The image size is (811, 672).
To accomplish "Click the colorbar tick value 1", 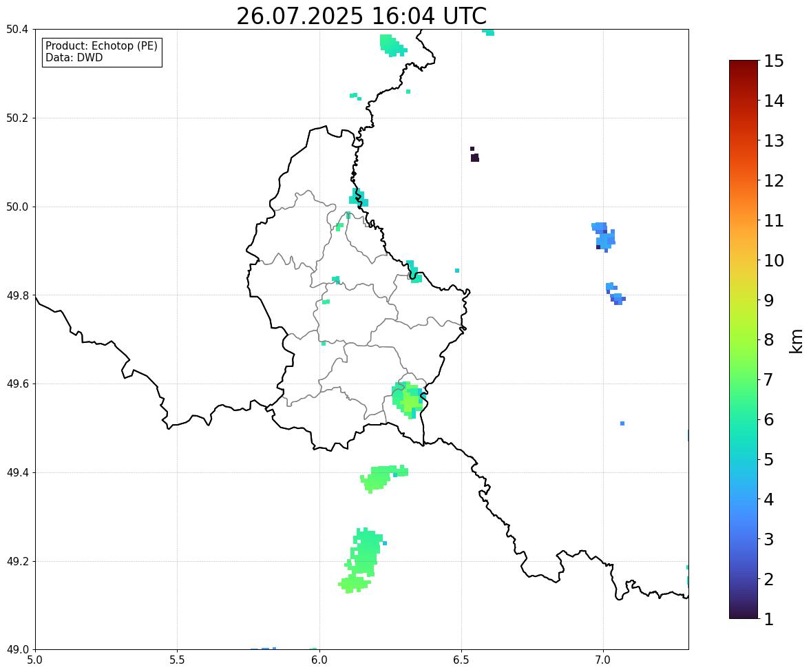I will pos(769,619).
